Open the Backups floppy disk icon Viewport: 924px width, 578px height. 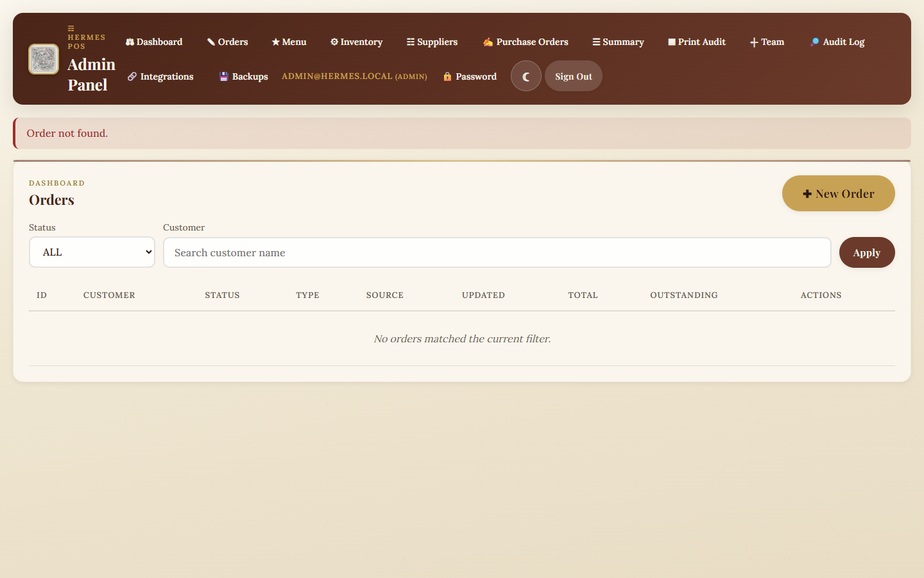point(223,76)
